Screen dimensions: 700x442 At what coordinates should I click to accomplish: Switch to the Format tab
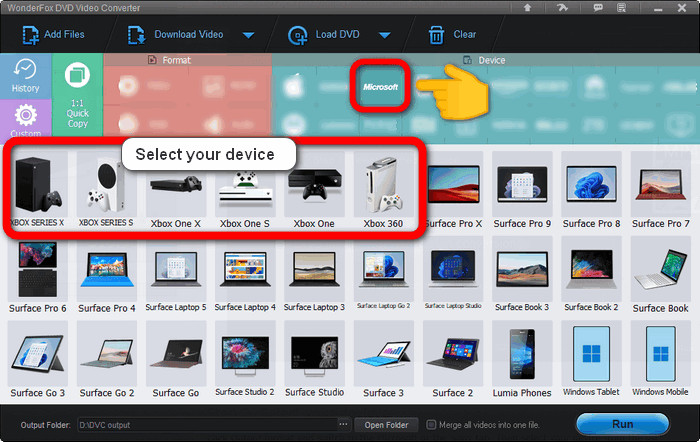(170, 60)
